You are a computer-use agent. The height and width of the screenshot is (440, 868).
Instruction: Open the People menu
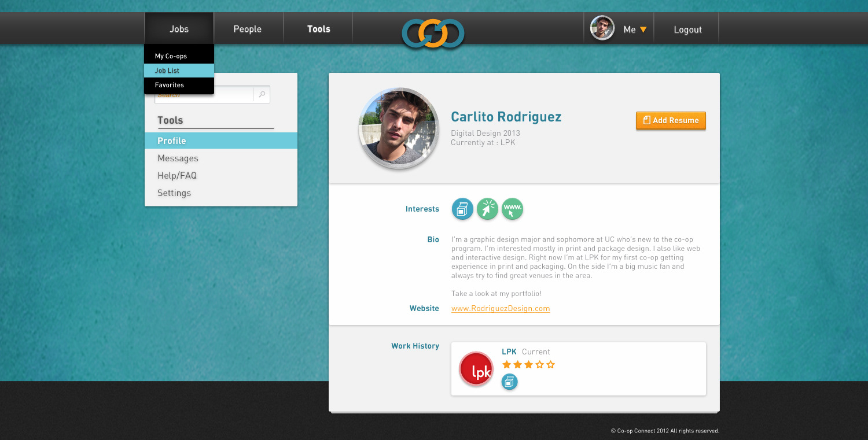(248, 29)
